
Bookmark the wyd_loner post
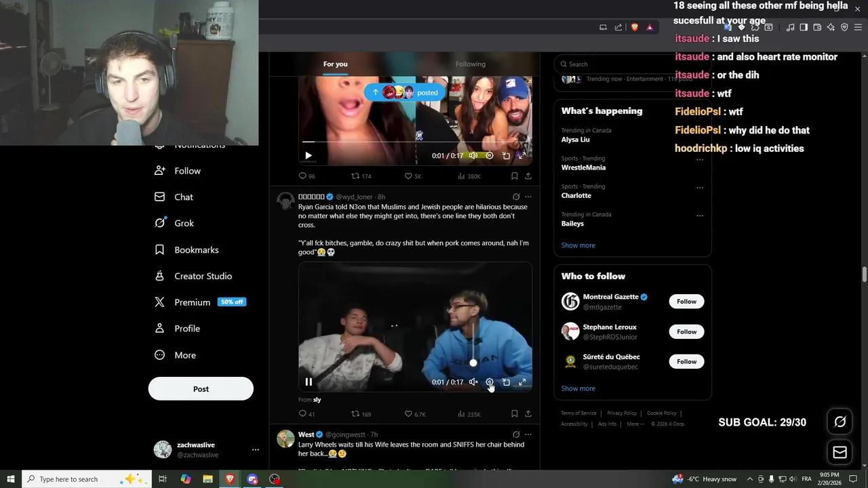(x=514, y=414)
